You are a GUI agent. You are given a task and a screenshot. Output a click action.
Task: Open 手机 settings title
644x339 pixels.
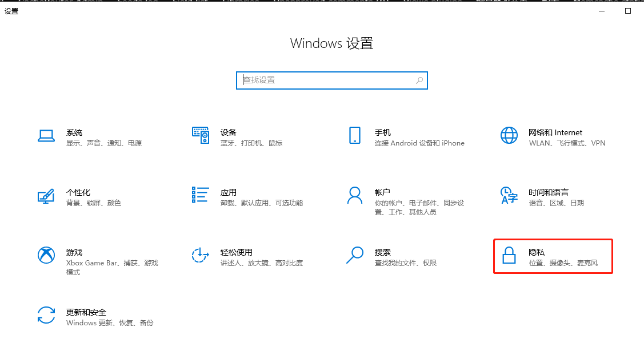[x=383, y=132]
